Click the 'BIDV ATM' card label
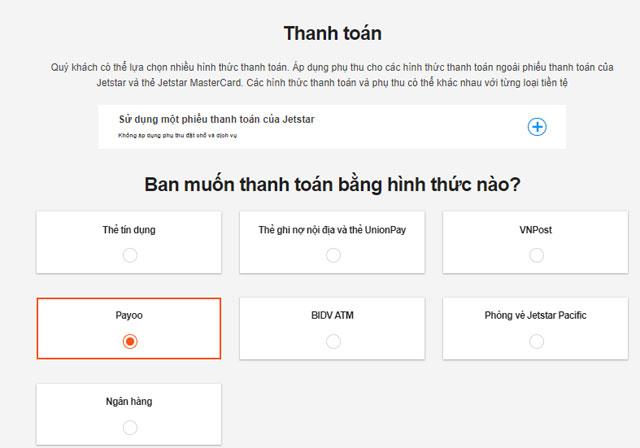The height and width of the screenshot is (448, 640). 333,316
